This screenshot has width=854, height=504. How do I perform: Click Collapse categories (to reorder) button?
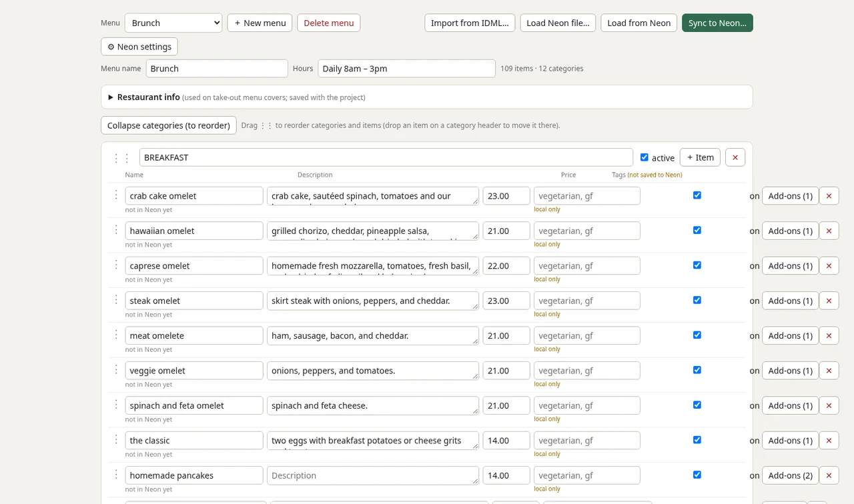(x=169, y=125)
